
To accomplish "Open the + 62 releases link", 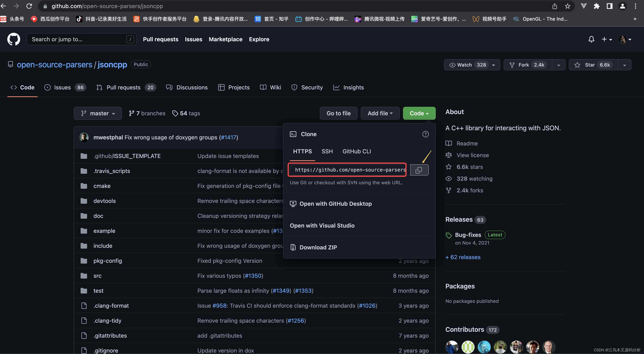I will [463, 257].
